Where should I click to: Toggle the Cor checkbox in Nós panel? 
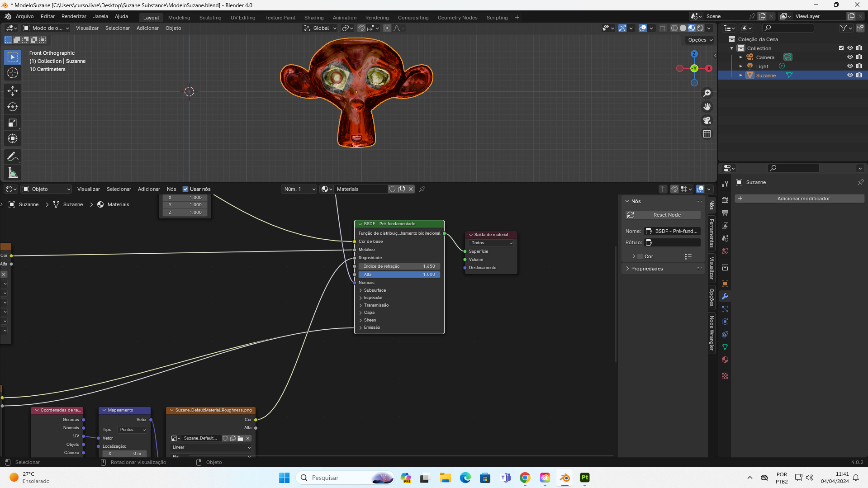[640, 256]
